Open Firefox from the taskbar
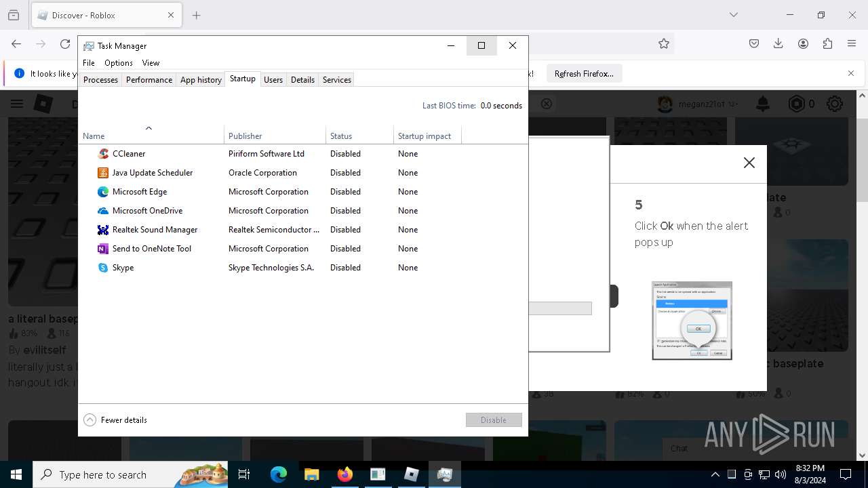Image resolution: width=868 pixels, height=488 pixels. point(345,474)
